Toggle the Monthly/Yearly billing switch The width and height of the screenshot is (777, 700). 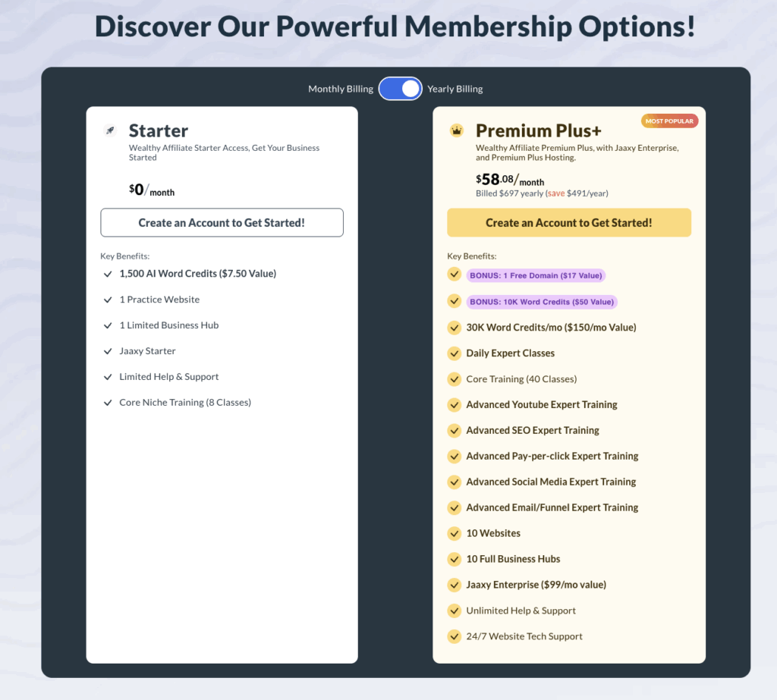click(x=401, y=89)
